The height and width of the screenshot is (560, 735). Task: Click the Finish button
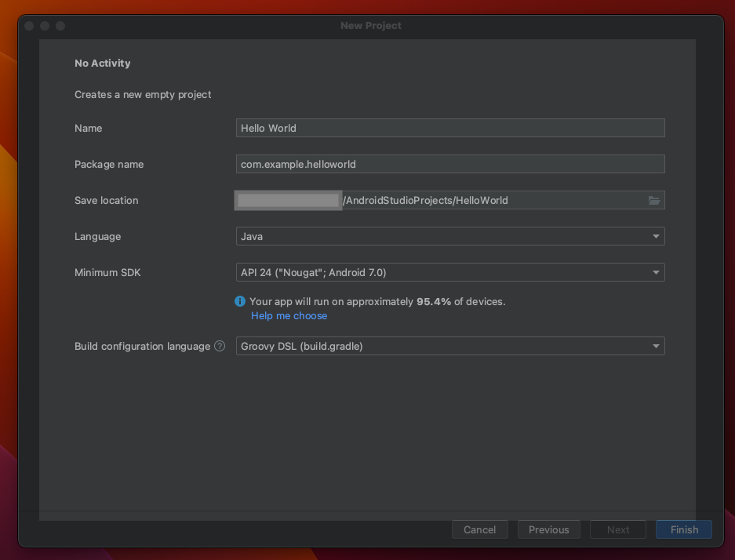coord(682,529)
